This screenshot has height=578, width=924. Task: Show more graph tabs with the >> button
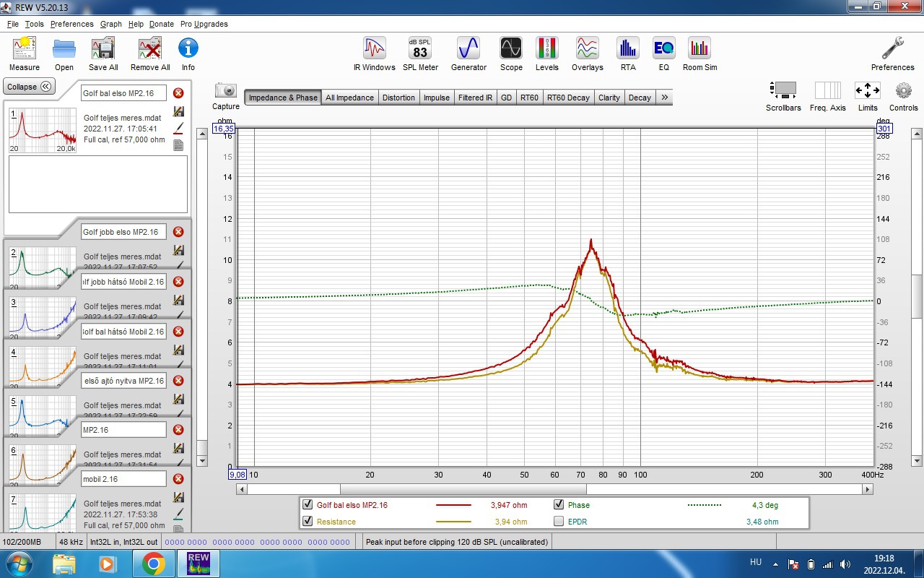tap(664, 98)
